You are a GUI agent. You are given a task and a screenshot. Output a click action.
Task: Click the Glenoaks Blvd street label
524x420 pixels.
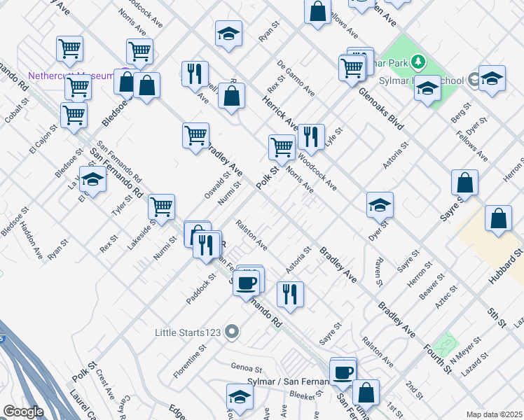(381, 108)
